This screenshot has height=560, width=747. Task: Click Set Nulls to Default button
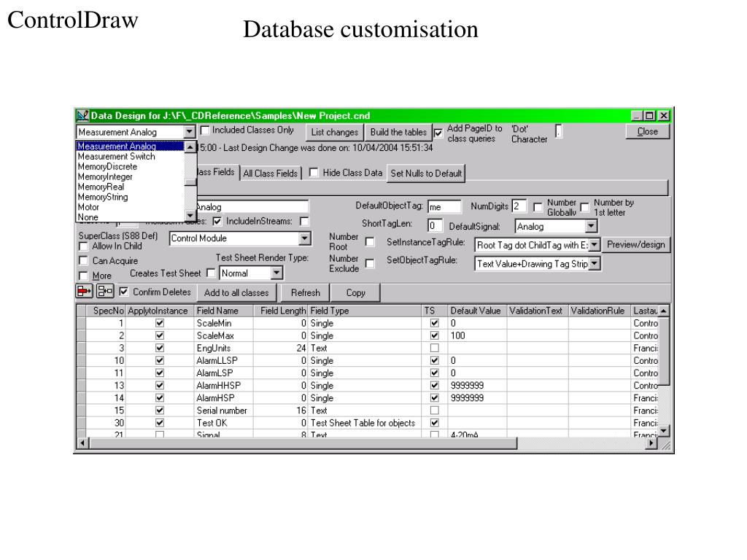(x=426, y=174)
